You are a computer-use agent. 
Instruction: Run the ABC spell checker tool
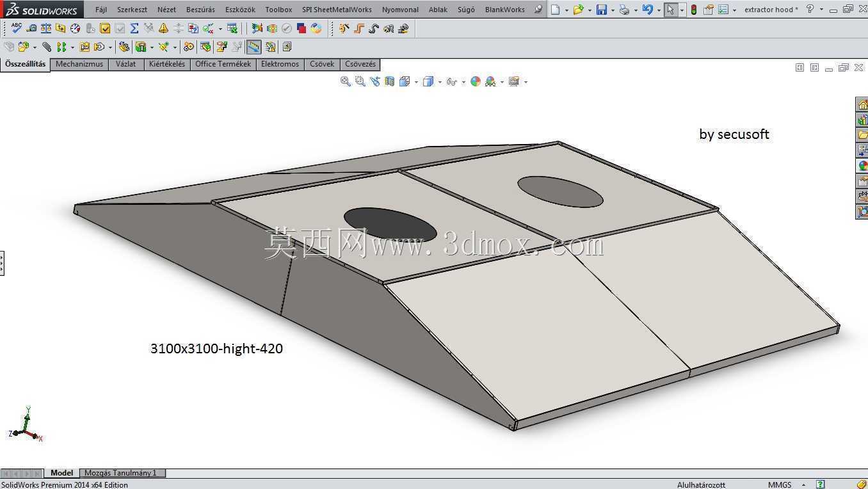[x=17, y=28]
